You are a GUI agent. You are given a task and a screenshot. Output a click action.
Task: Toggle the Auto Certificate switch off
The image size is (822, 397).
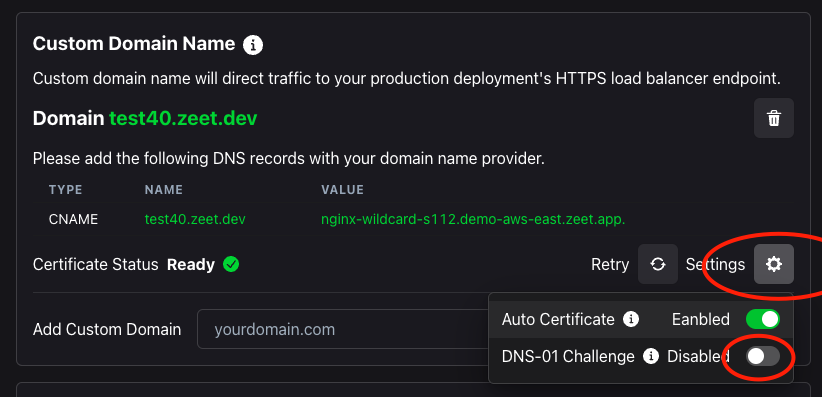pyautogui.click(x=763, y=319)
